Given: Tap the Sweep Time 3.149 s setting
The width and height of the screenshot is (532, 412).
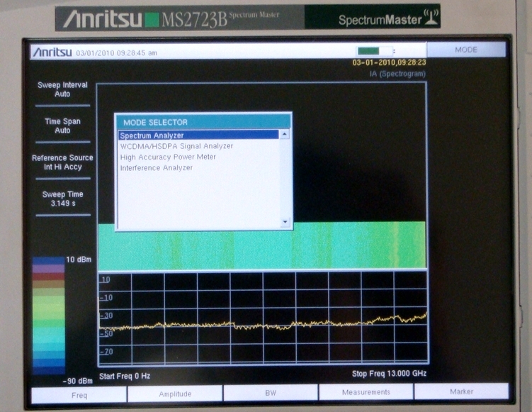Looking at the screenshot, I should click(63, 199).
